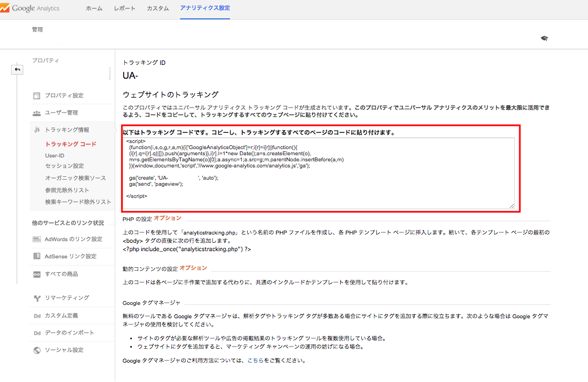Click the tracking code textarea resize handle
This screenshot has width=588, height=382.
512,206
